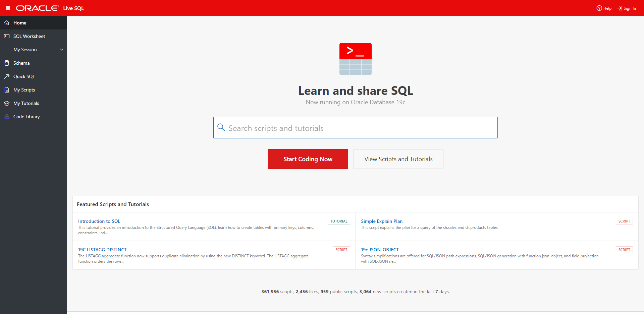
Task: Click the My Scripts document icon
Action: [x=7, y=90]
